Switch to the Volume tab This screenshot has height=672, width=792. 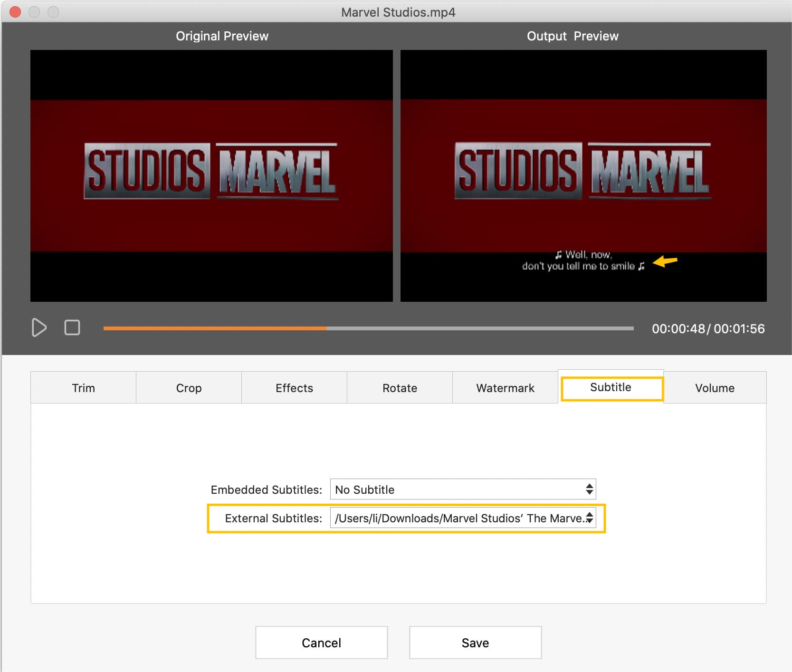[x=715, y=388]
